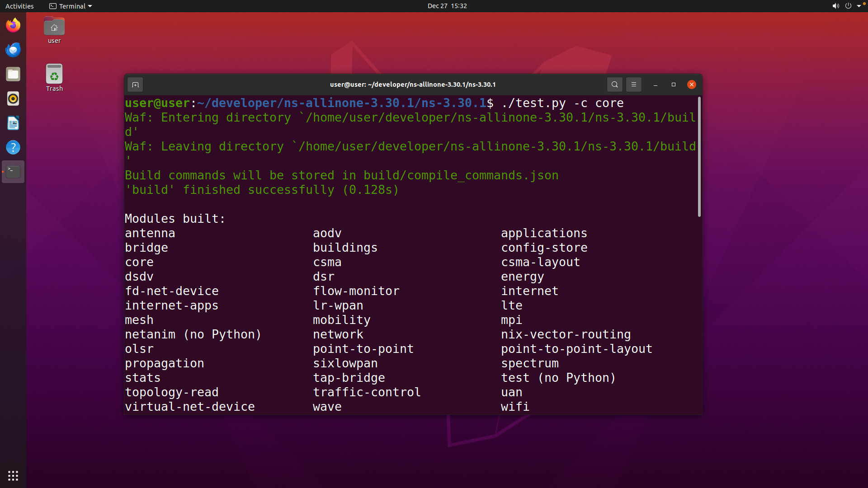
Task: Click 'netanim (no Python)' entry
Action: tap(193, 334)
